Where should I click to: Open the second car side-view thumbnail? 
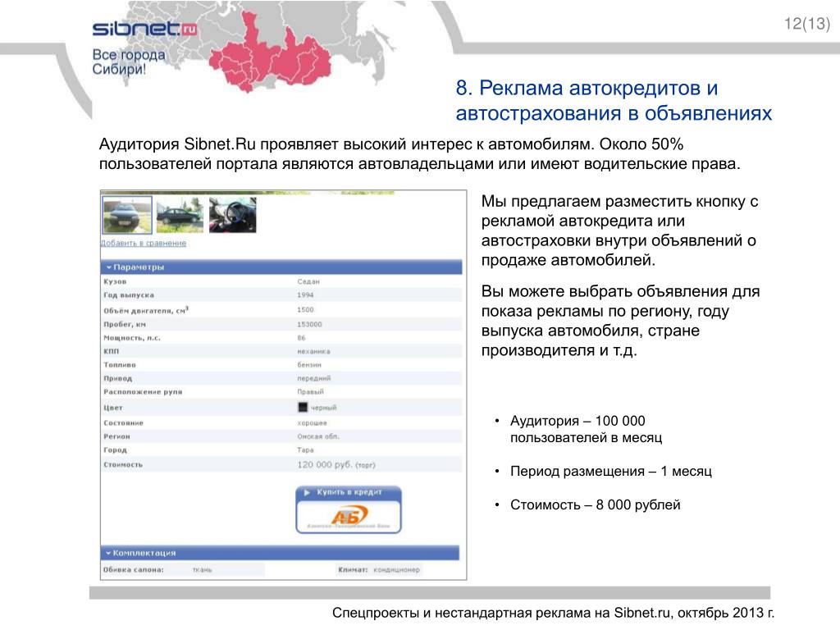tap(180, 215)
